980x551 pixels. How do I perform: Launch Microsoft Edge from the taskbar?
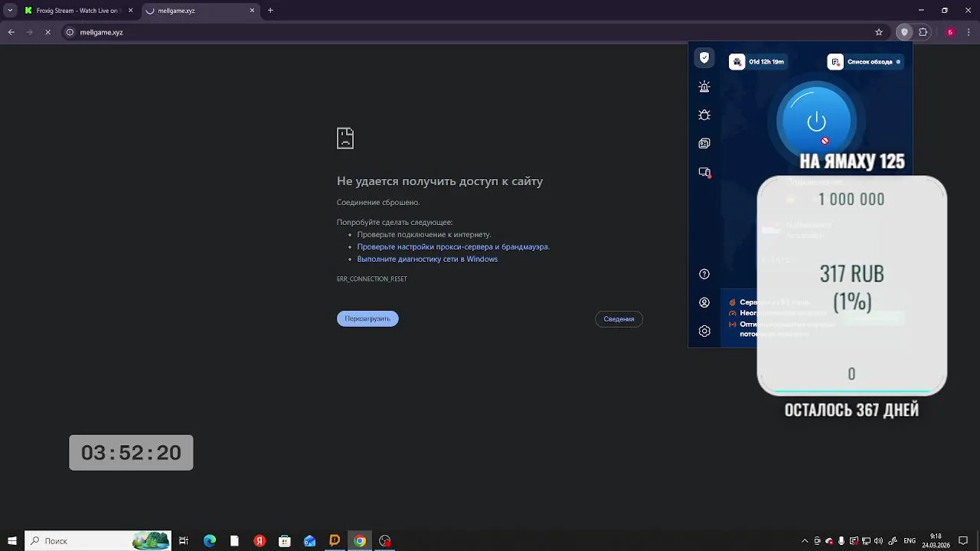[x=210, y=541]
